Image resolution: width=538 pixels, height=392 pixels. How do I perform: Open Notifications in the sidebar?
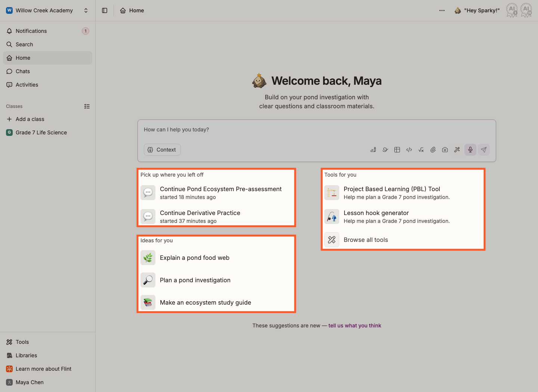[x=47, y=31]
